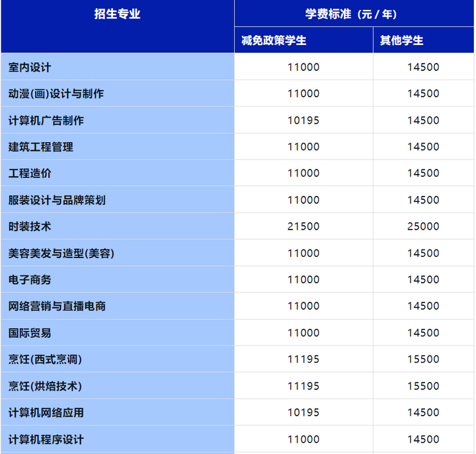Screen dimensions: 476x454
Task: Select the 电子商务 major cell
Action: click(30, 280)
